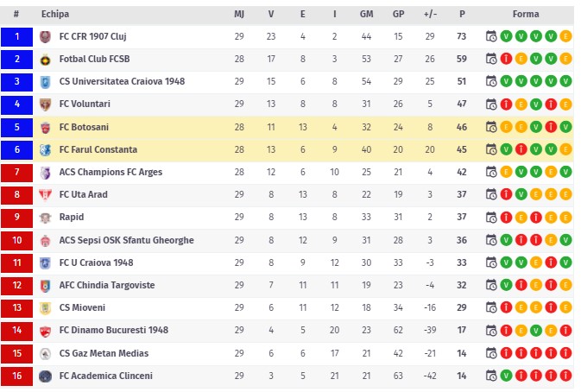
Task: Click the Forma column header
Action: point(526,14)
